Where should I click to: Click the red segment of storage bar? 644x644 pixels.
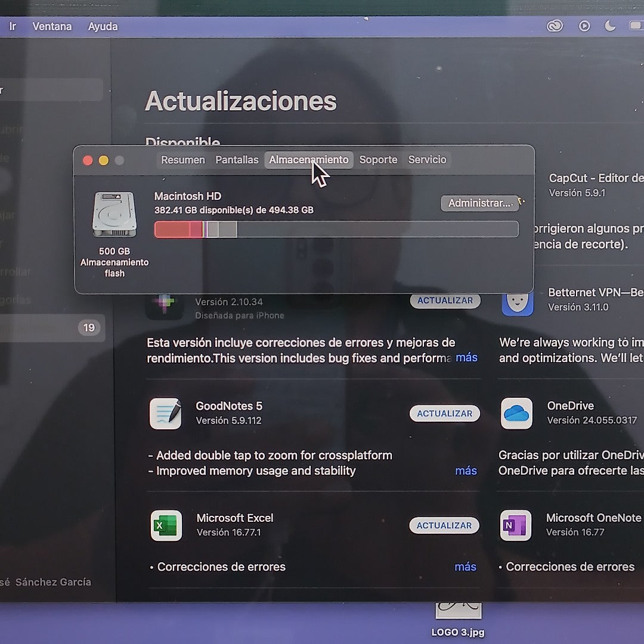point(173,230)
